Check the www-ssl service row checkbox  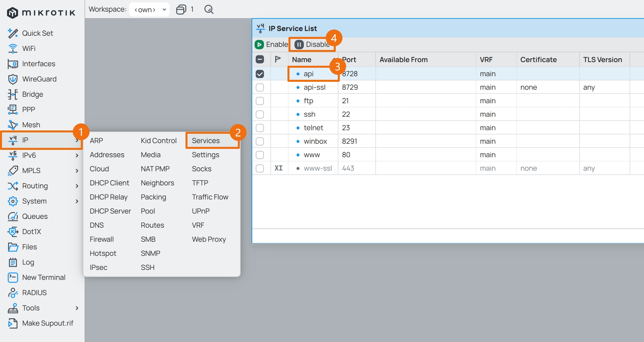[260, 168]
